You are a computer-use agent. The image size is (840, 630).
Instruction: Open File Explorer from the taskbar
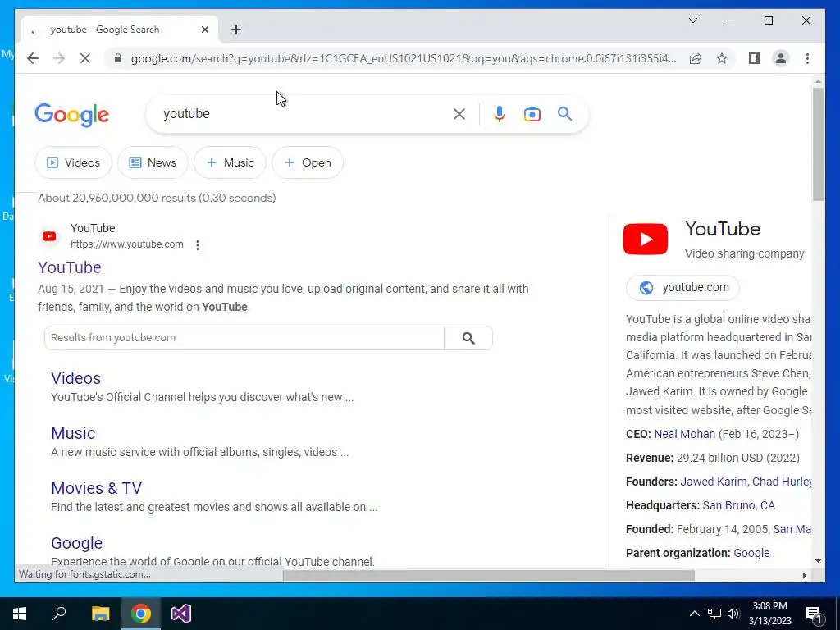pos(100,614)
